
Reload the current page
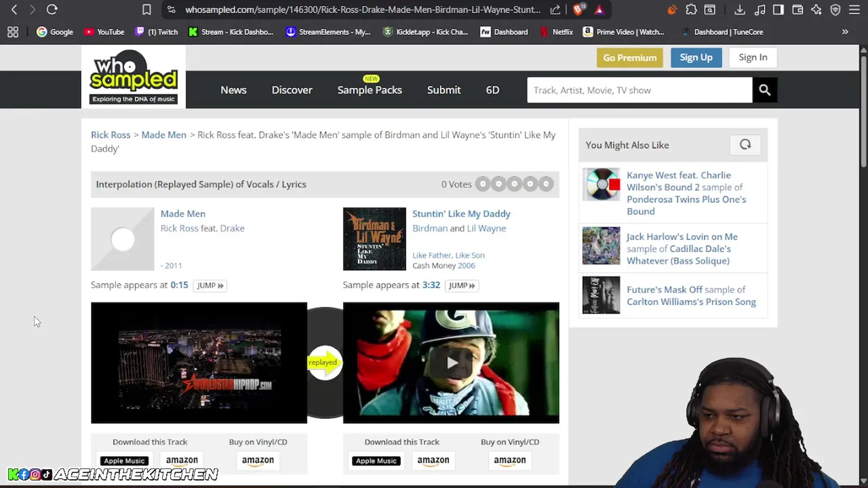(x=52, y=9)
